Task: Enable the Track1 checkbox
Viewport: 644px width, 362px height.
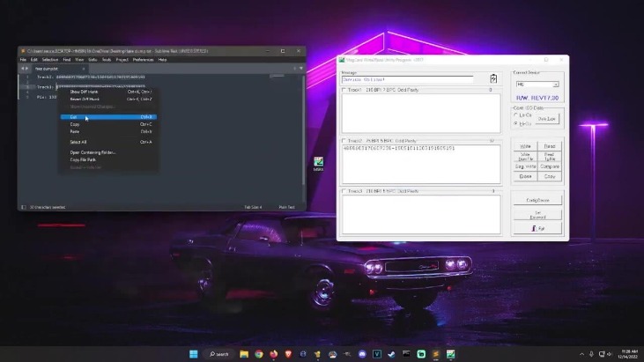Action: pyautogui.click(x=344, y=90)
